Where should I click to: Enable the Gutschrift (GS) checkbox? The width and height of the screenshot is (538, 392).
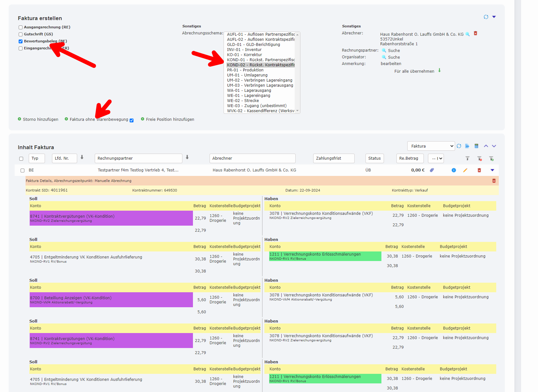pos(21,34)
